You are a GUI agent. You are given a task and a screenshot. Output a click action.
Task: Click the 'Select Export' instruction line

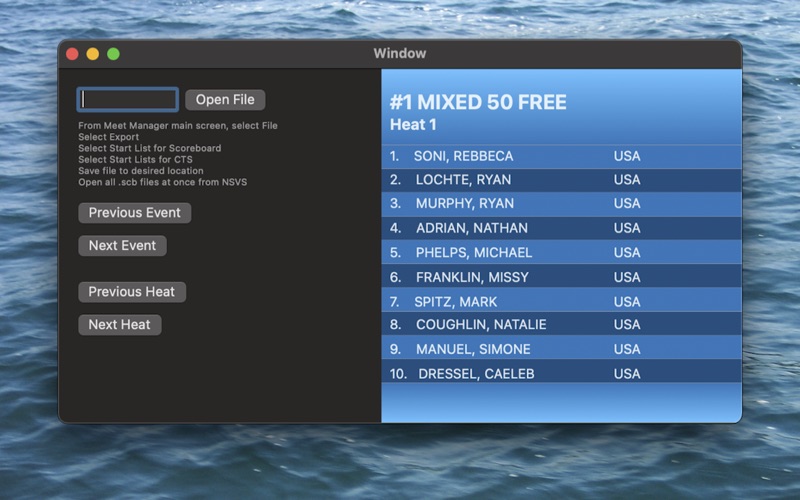tap(109, 137)
